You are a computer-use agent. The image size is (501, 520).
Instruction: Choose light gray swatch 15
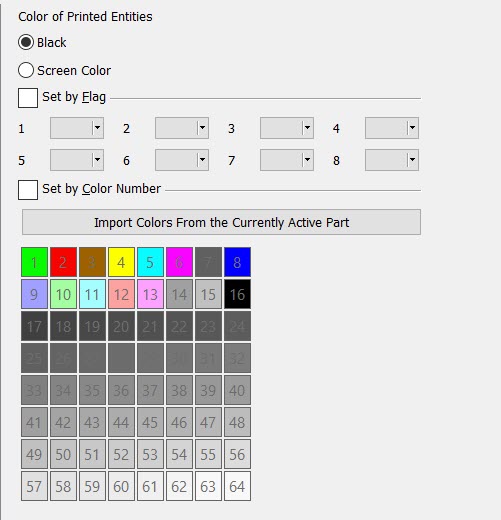point(208,294)
